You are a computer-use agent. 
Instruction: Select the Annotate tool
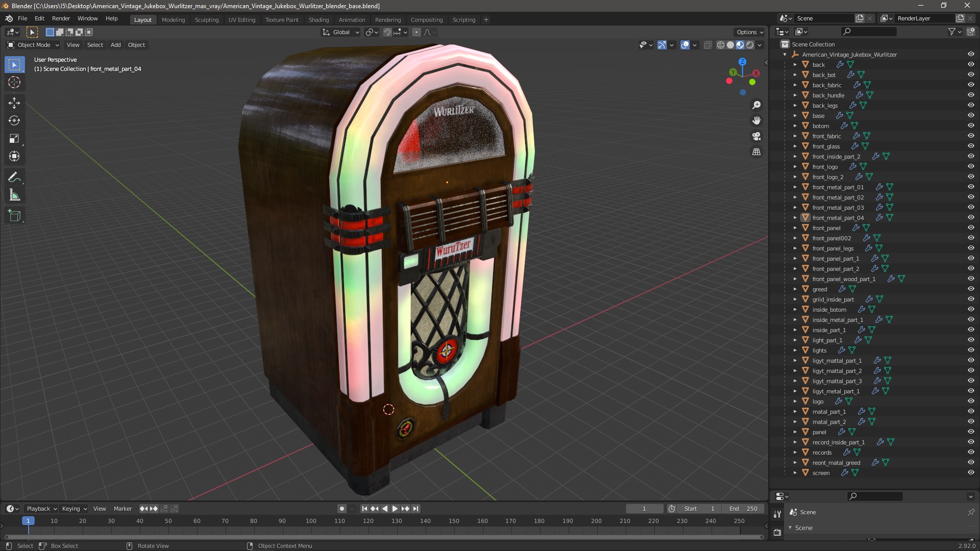point(14,178)
